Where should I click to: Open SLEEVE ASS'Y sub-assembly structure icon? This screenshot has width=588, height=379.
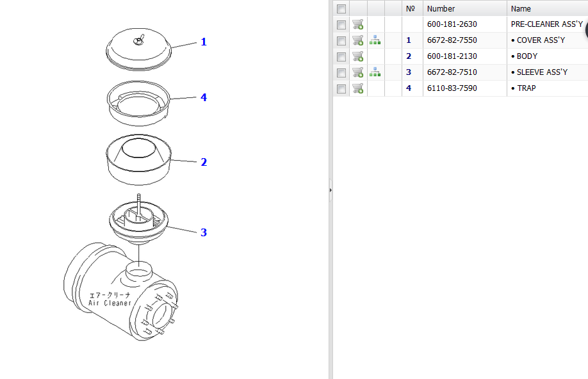point(375,72)
